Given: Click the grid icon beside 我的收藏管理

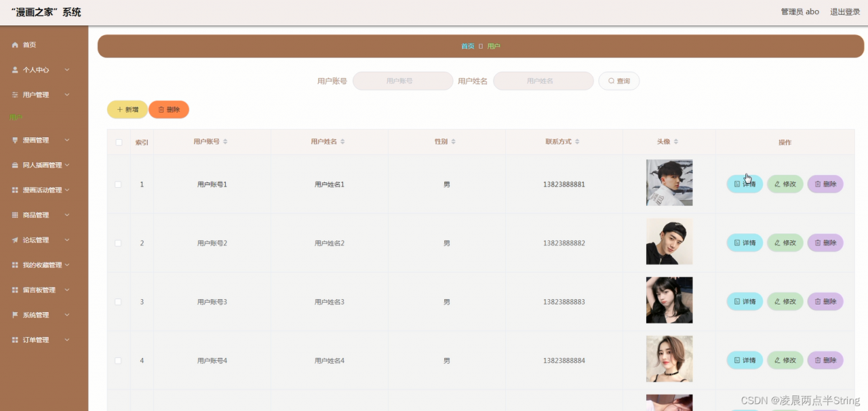Looking at the screenshot, I should point(15,265).
